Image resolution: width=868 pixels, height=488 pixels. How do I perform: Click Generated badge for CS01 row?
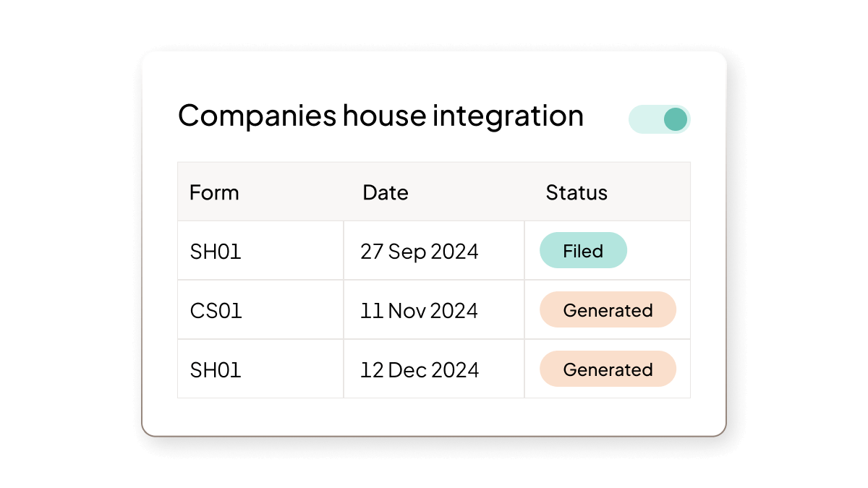tap(608, 310)
